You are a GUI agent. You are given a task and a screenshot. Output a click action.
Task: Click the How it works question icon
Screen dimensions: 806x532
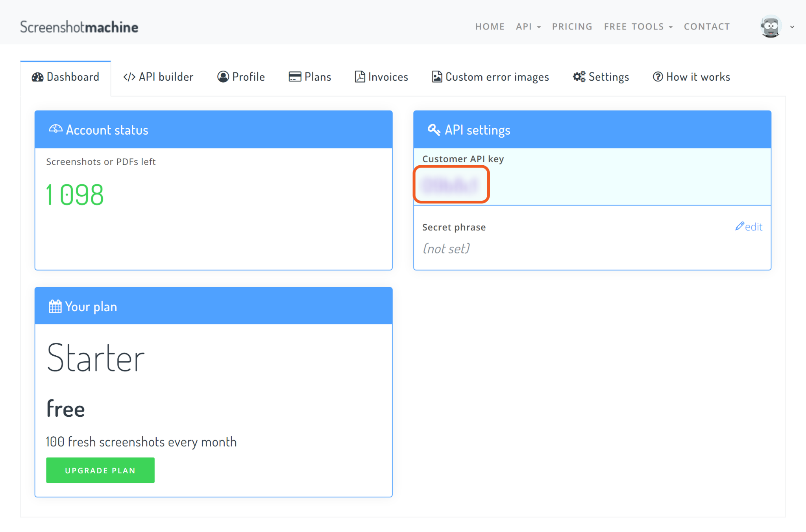pos(658,77)
